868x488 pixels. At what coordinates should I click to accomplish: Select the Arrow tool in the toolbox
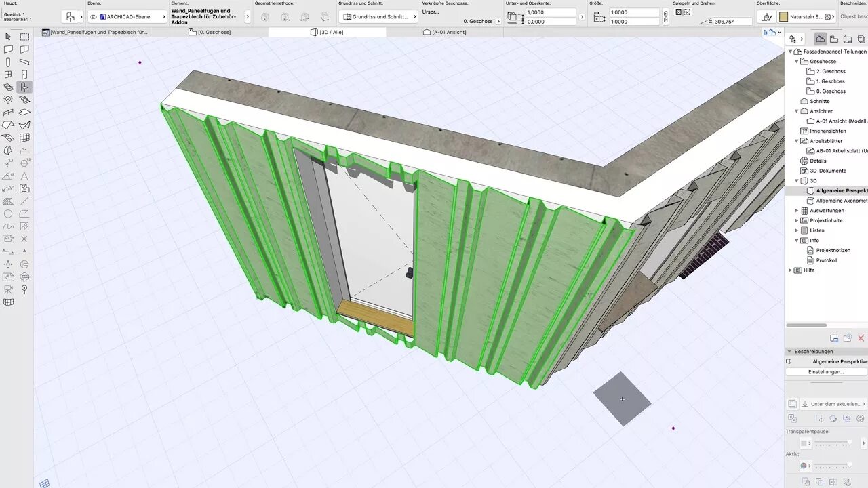[x=8, y=37]
